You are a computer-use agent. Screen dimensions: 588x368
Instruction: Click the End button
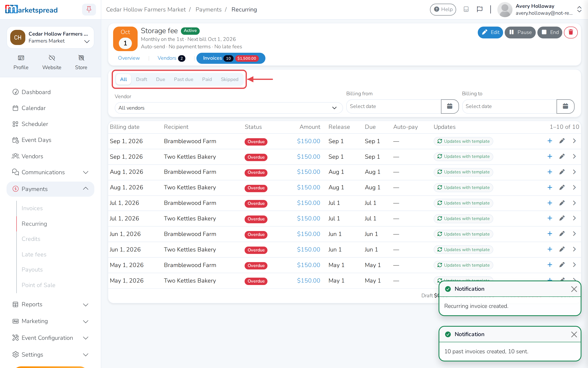(x=550, y=32)
